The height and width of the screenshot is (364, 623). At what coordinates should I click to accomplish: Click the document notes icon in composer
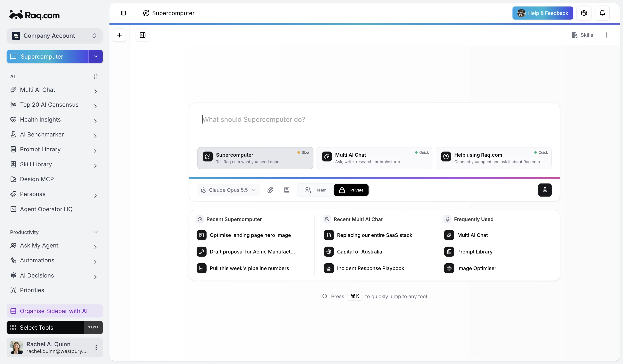(x=287, y=190)
